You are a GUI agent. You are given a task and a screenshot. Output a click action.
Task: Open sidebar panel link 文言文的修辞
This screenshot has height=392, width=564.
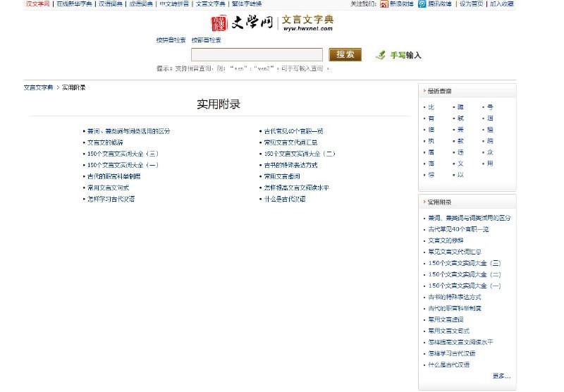tap(446, 240)
